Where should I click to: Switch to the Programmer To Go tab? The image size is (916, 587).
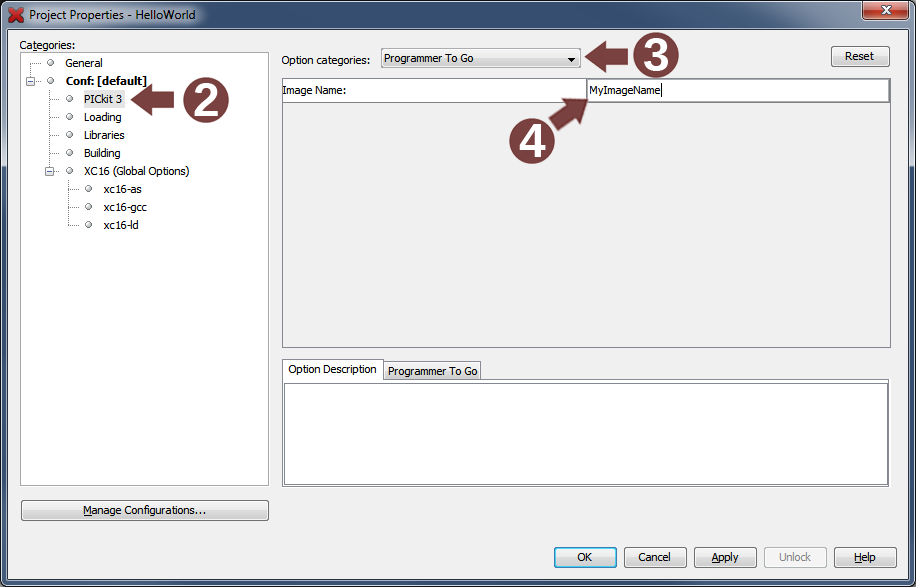tap(432, 371)
